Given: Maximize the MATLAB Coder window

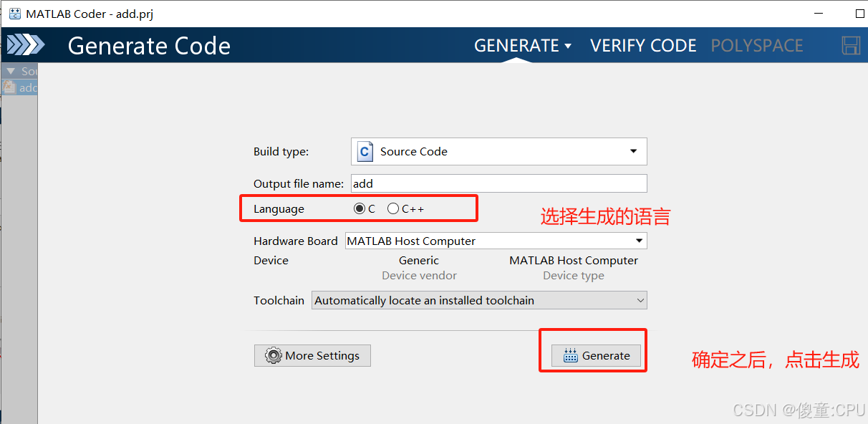Looking at the screenshot, I should click(860, 14).
